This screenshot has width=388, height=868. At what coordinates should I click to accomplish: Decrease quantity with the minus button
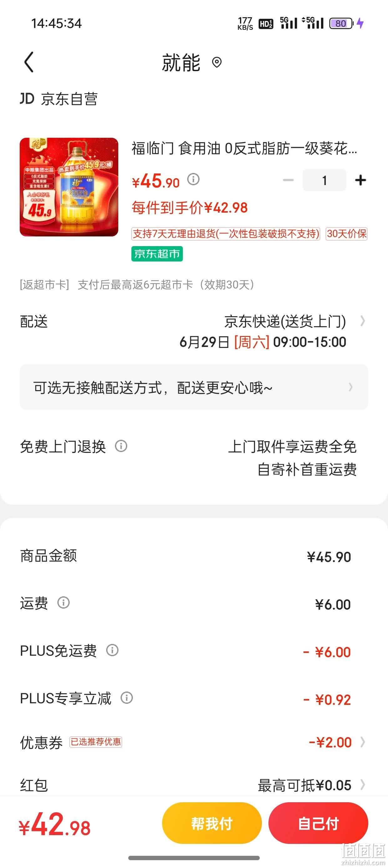coord(288,180)
